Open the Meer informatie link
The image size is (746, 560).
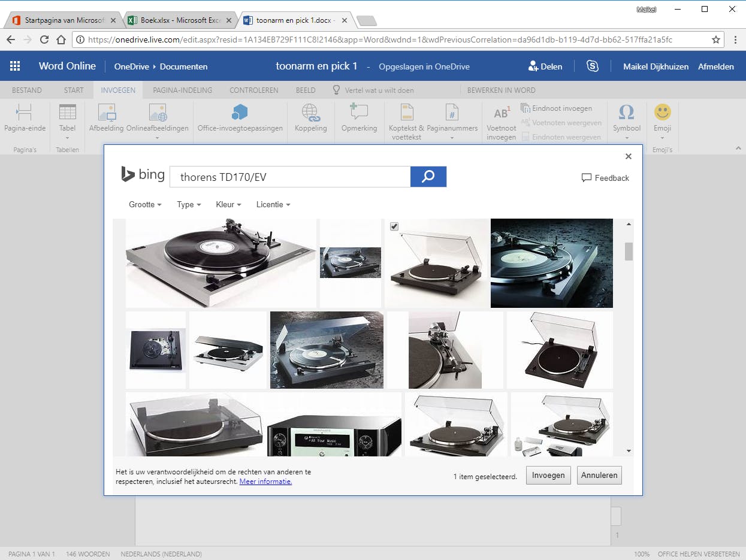(265, 482)
